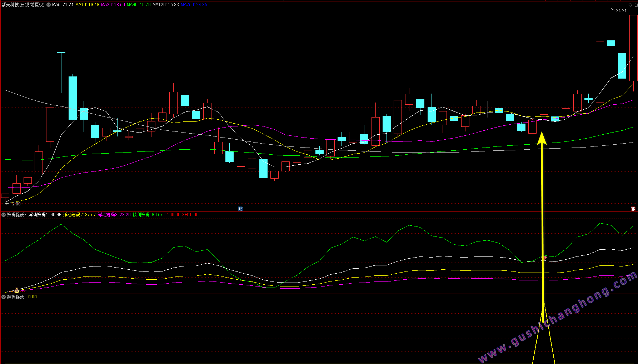Select the magenta 浮动筹码3: 23.20 value

pos(114,215)
